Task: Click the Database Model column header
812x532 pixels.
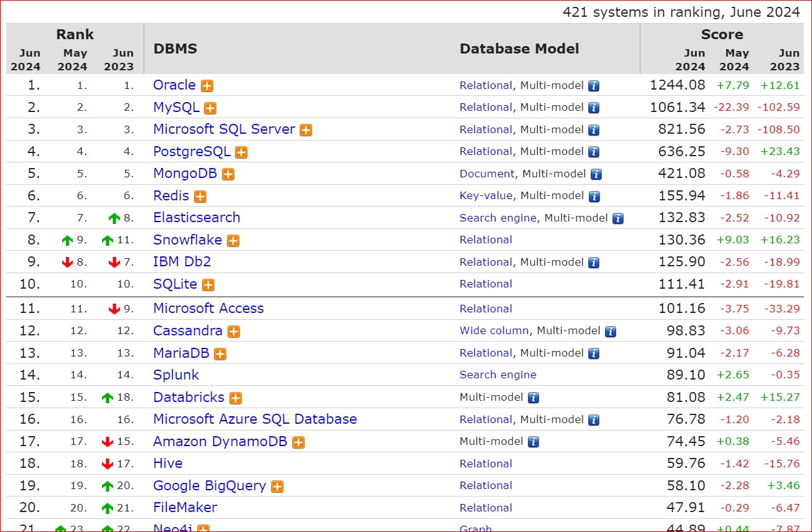Action: pos(520,49)
